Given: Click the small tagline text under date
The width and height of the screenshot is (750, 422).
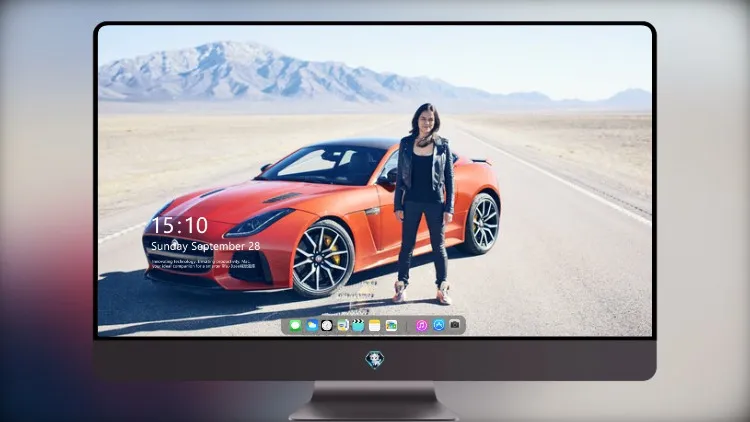Looking at the screenshot, I should [203, 264].
